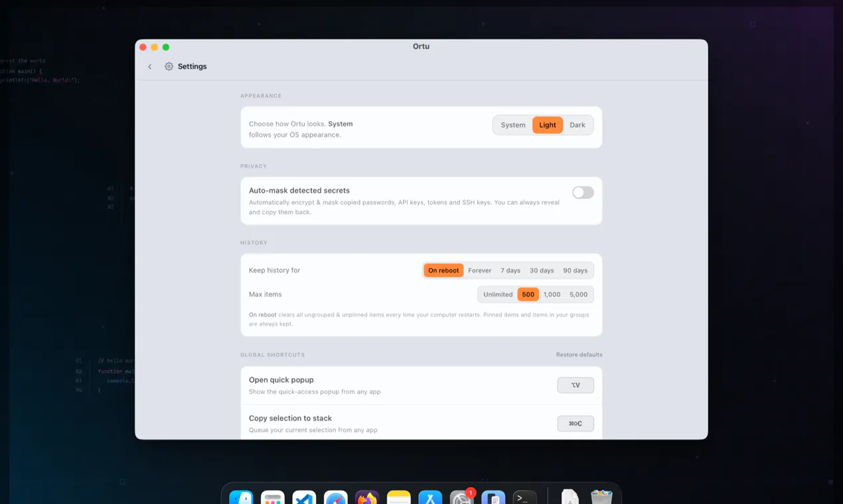The image size is (843, 504).
Task: Click the Open quick popup label
Action: (x=281, y=380)
